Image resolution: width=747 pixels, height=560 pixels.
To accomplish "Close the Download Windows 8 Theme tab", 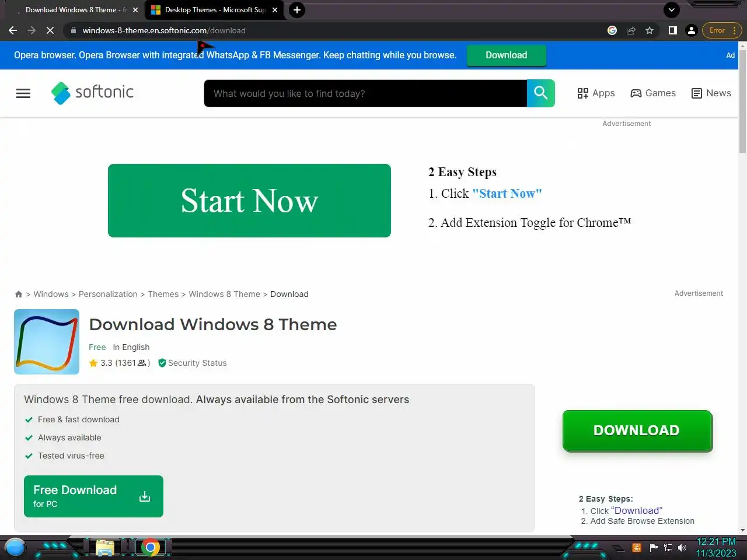I will tap(135, 10).
